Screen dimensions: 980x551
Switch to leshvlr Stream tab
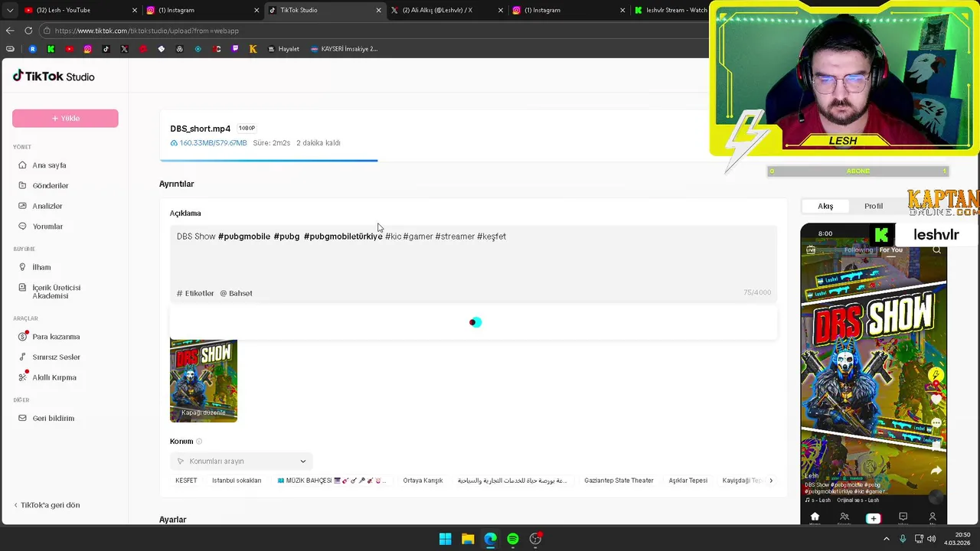click(x=670, y=10)
